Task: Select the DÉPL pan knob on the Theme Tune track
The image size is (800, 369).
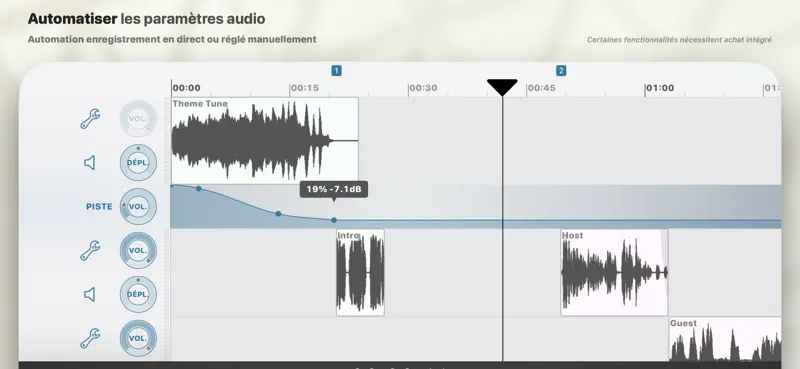Action: pos(138,163)
